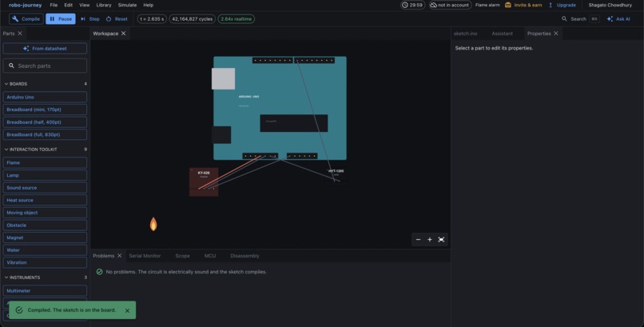Click the 2.64x realtime speed indicator
The image size is (644, 327).
(x=237, y=19)
